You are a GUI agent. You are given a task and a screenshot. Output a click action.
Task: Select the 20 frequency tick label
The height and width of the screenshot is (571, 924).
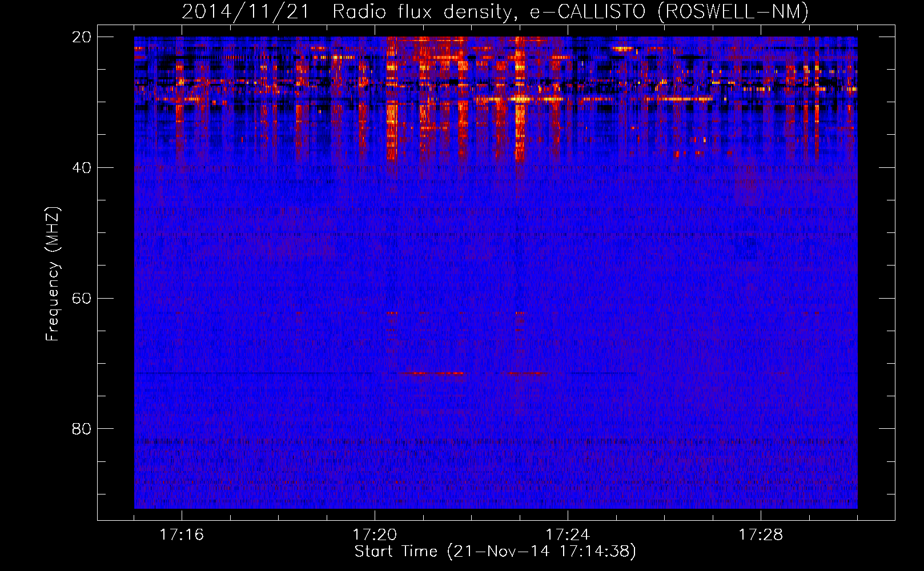pos(82,37)
